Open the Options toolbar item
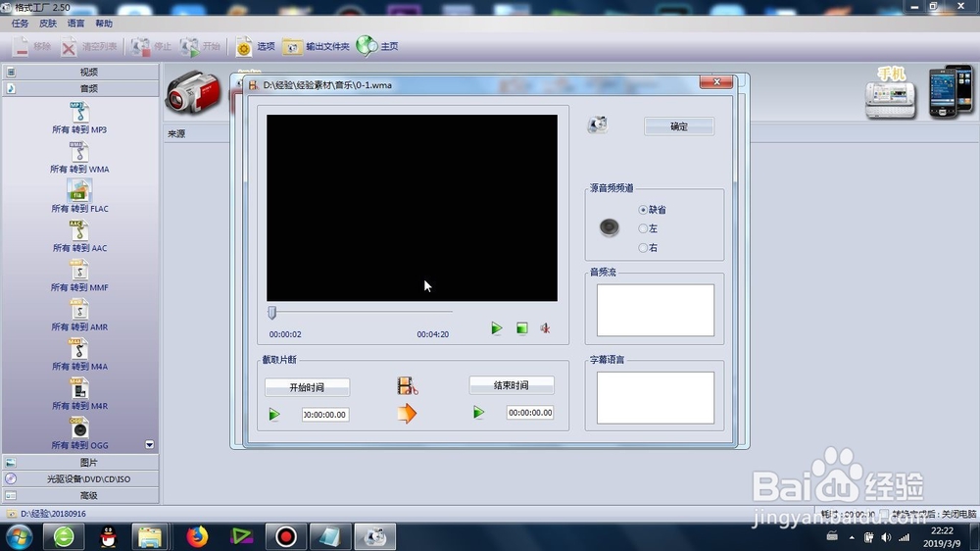 (x=255, y=46)
